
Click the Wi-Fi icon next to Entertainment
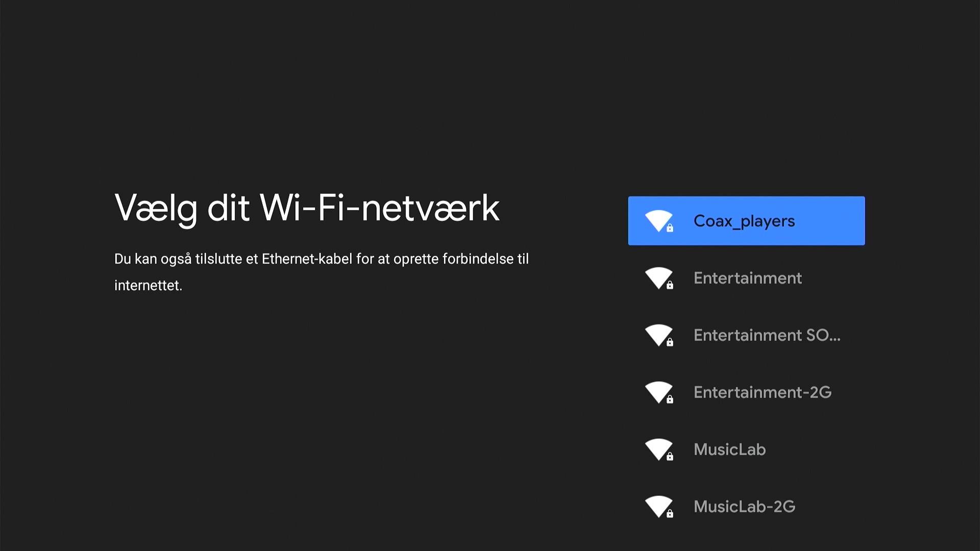[658, 278]
